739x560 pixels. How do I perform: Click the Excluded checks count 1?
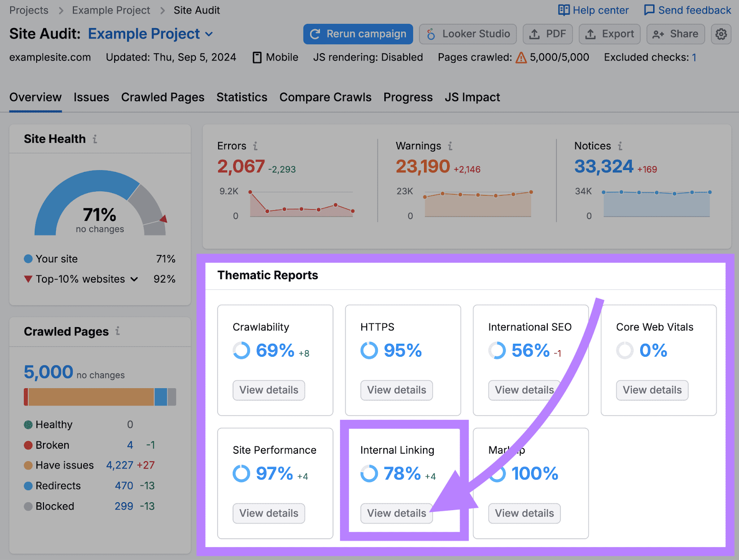click(694, 57)
